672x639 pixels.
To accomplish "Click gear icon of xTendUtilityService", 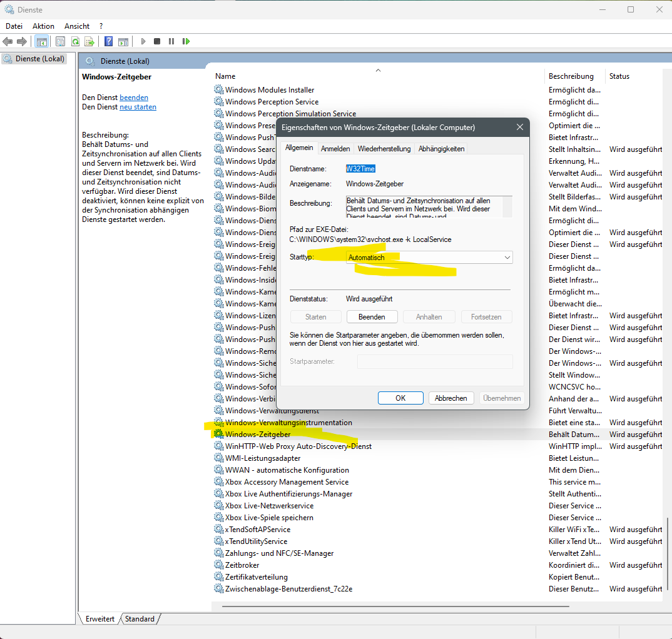I will pos(219,541).
